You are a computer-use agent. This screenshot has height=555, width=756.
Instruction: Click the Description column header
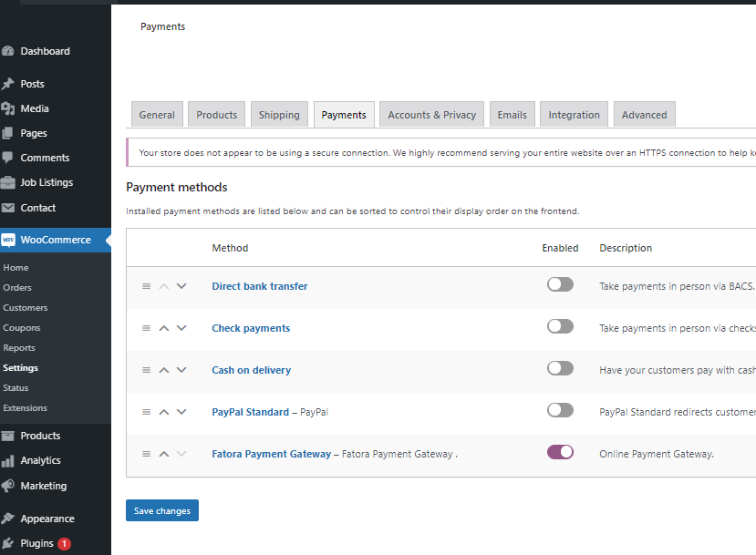626,248
